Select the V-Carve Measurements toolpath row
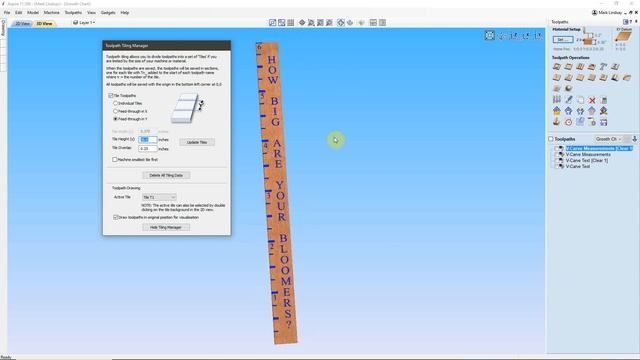 (x=588, y=155)
